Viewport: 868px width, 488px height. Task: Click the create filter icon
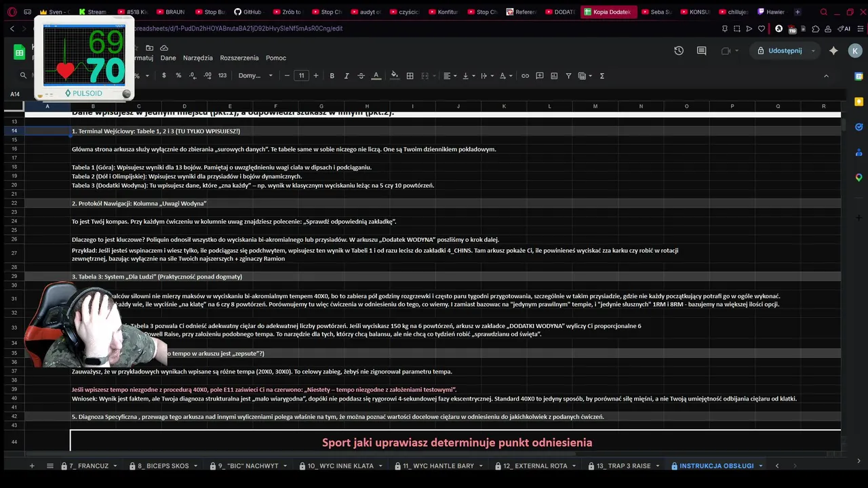coord(568,76)
